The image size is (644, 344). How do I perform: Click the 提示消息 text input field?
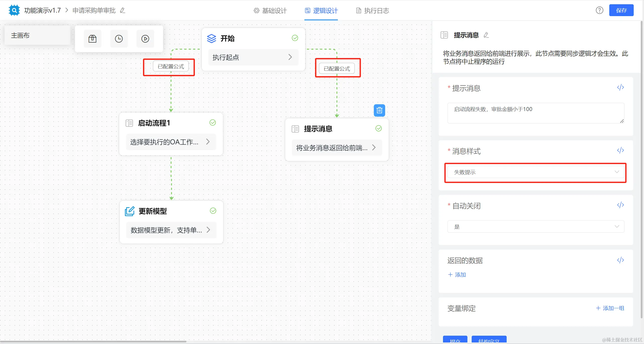[x=536, y=113]
